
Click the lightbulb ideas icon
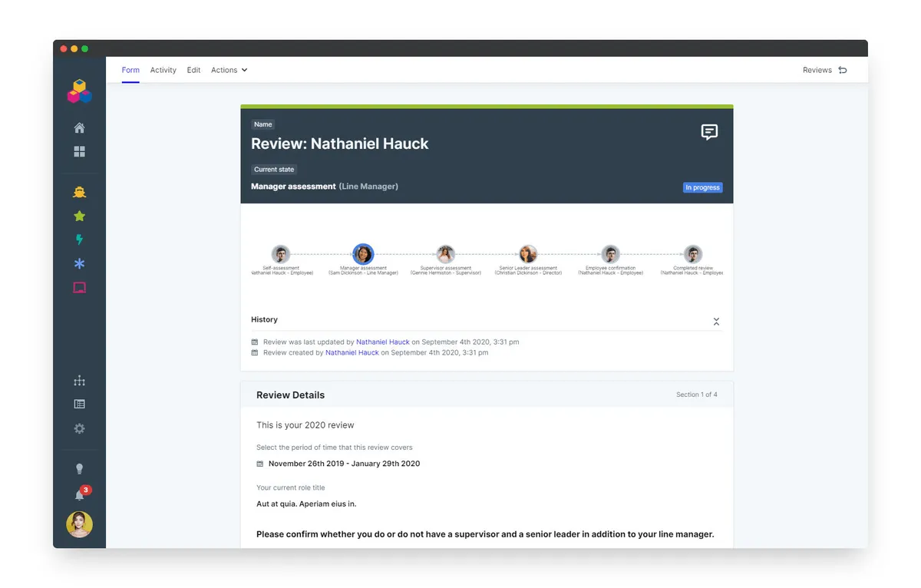tap(79, 469)
